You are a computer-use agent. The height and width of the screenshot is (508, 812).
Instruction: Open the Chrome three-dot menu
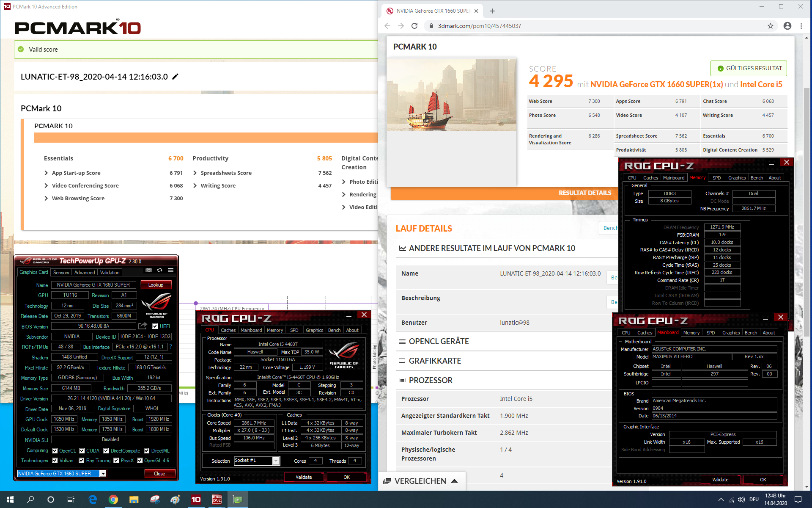coord(801,26)
